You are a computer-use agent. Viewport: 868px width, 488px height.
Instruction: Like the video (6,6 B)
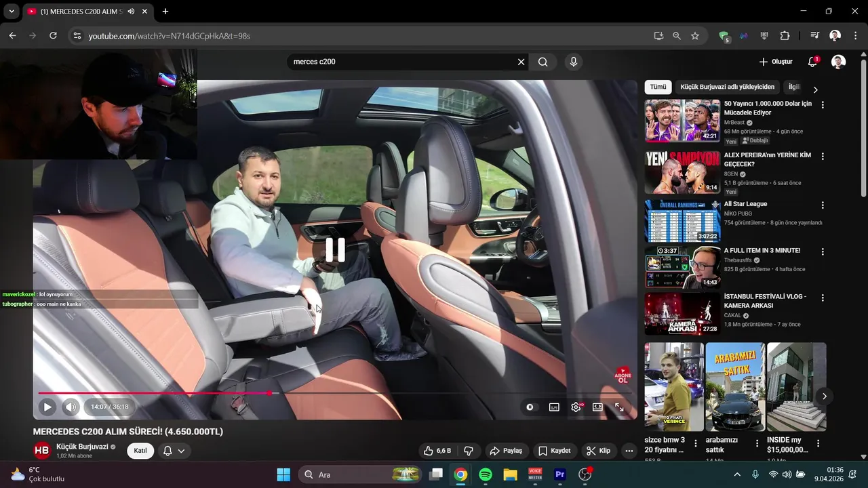pyautogui.click(x=437, y=451)
